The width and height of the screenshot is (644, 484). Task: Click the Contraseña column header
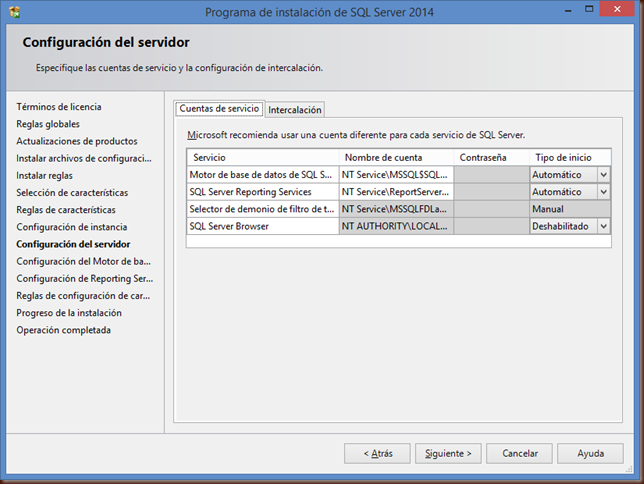coord(491,157)
